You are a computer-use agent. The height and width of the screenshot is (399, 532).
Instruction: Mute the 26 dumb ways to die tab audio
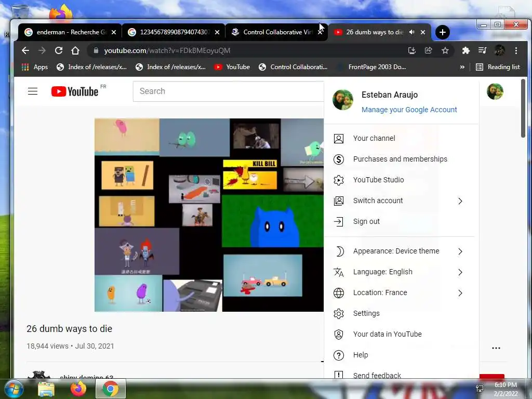tap(412, 32)
